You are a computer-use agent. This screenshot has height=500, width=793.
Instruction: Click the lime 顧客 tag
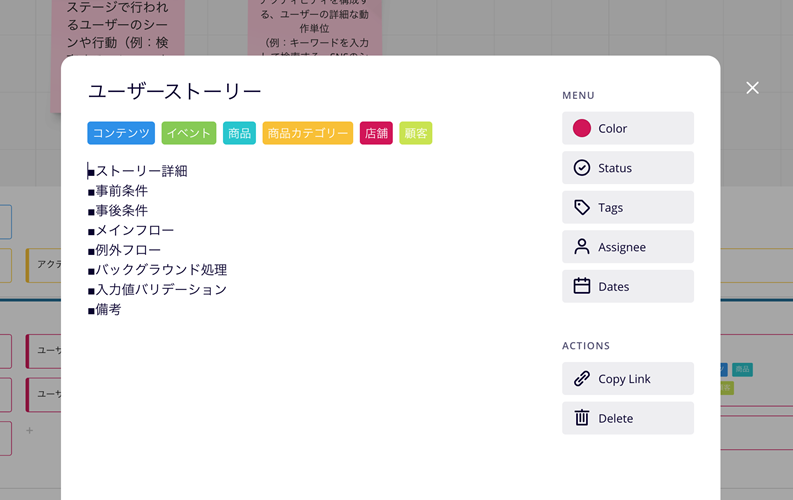tap(416, 133)
